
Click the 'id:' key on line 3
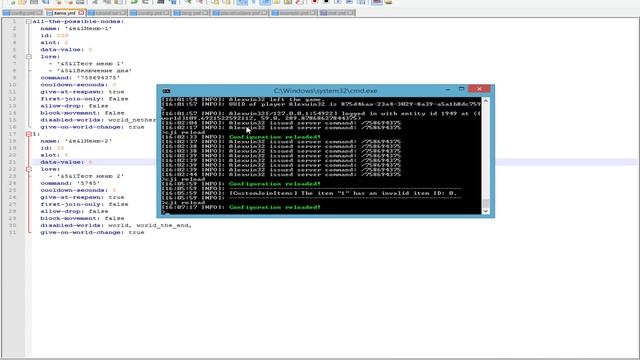coord(46,36)
